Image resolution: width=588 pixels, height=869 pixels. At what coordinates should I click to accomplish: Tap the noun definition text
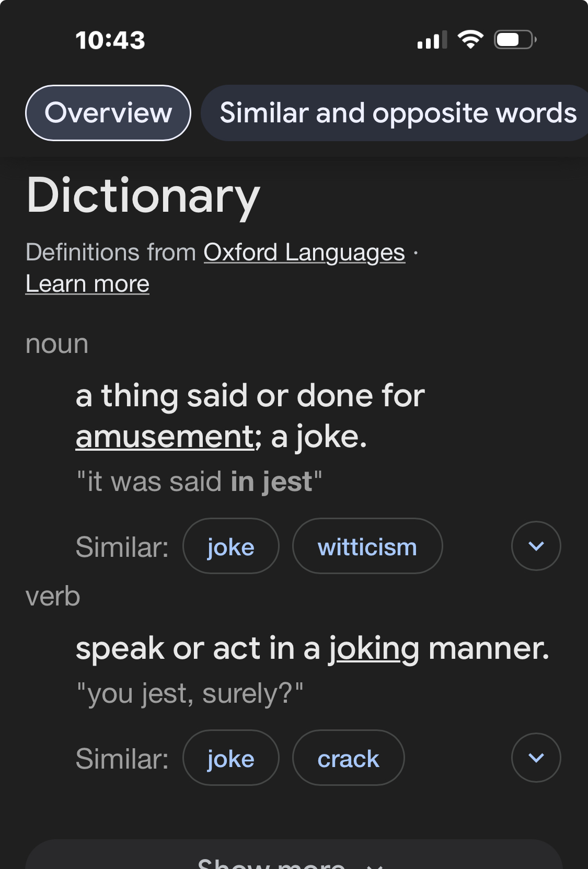click(250, 416)
